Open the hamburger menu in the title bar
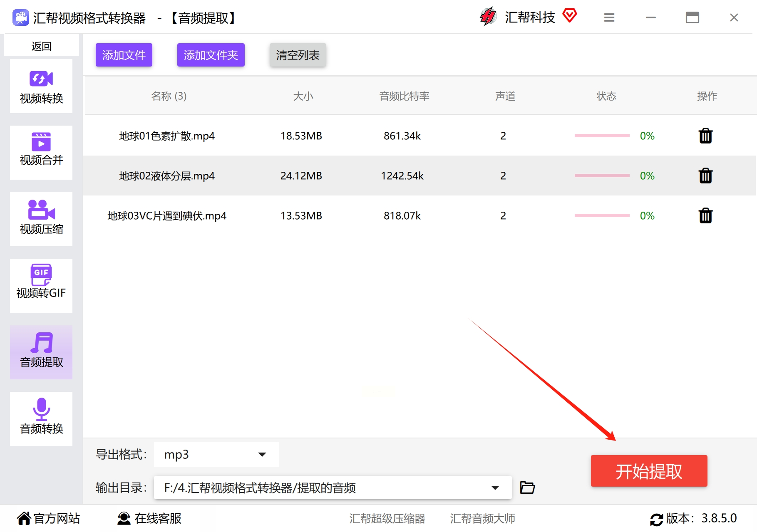Viewport: 757px width, 532px height. (x=609, y=17)
